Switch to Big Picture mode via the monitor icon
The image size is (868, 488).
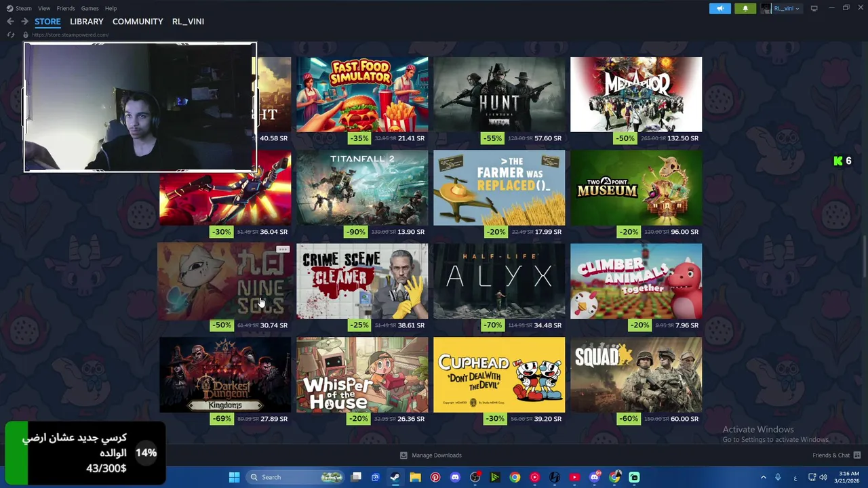814,8
